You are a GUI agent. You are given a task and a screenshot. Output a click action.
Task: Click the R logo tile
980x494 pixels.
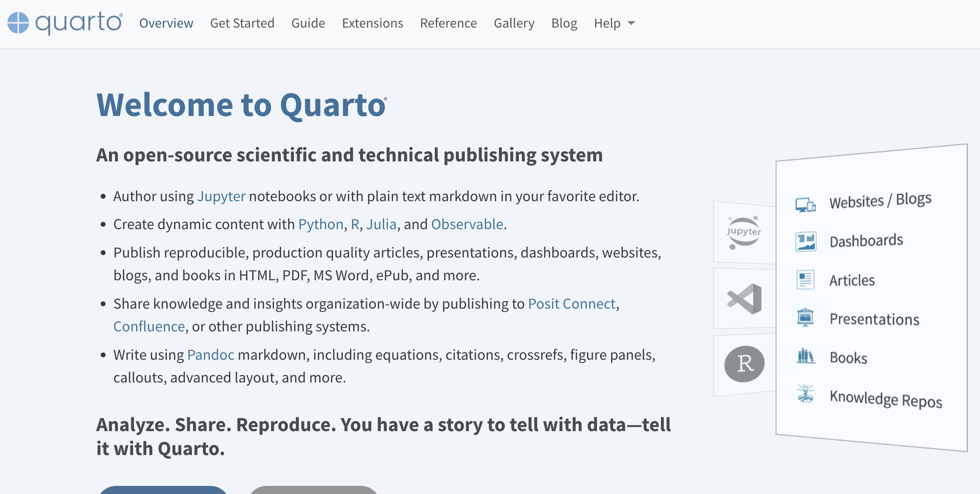[744, 364]
